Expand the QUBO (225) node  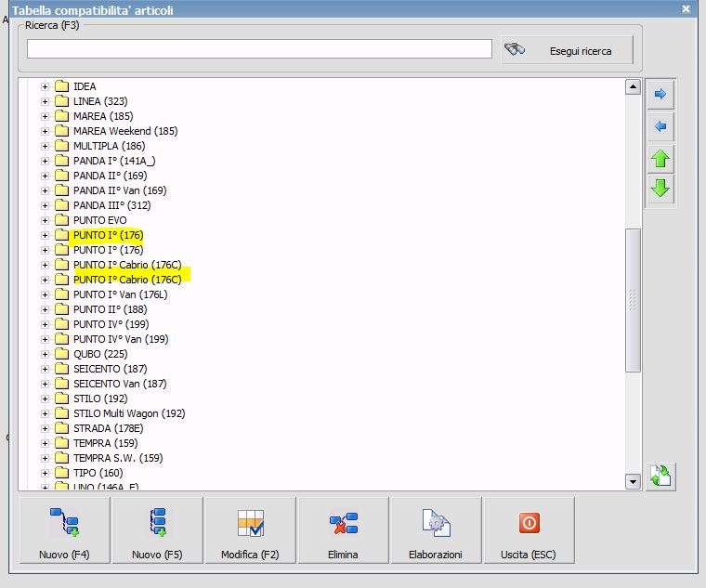(45, 354)
